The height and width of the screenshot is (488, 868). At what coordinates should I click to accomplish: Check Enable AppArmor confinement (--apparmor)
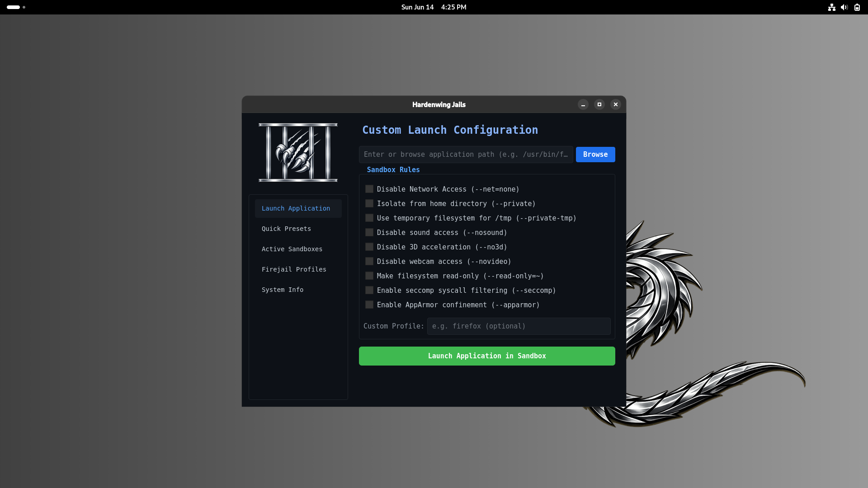click(369, 305)
